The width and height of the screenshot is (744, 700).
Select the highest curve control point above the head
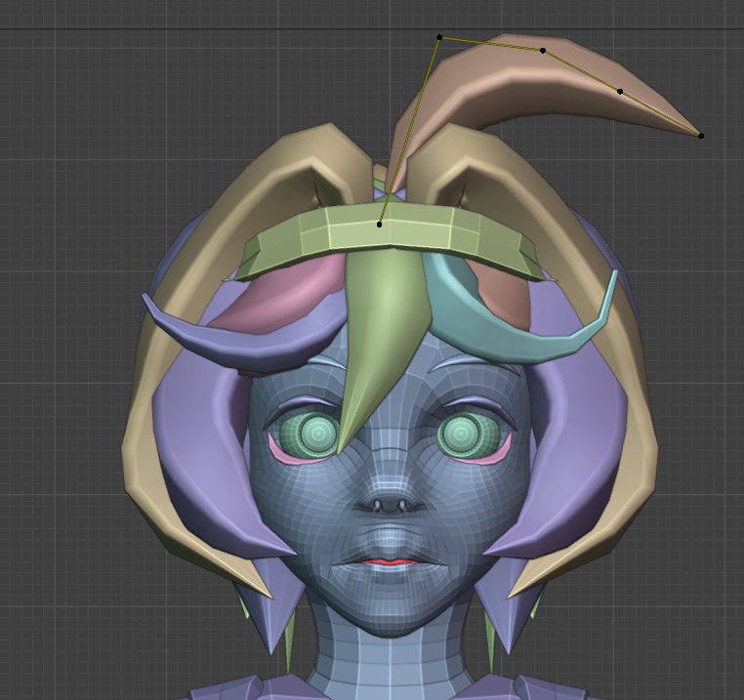click(439, 37)
